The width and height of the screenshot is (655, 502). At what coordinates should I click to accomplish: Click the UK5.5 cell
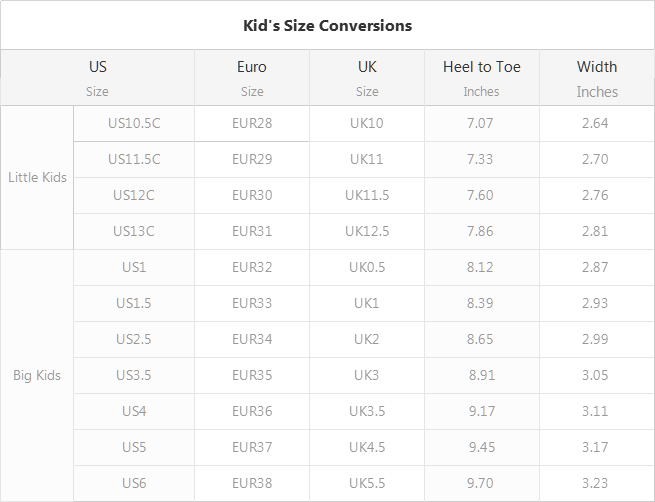tap(367, 483)
